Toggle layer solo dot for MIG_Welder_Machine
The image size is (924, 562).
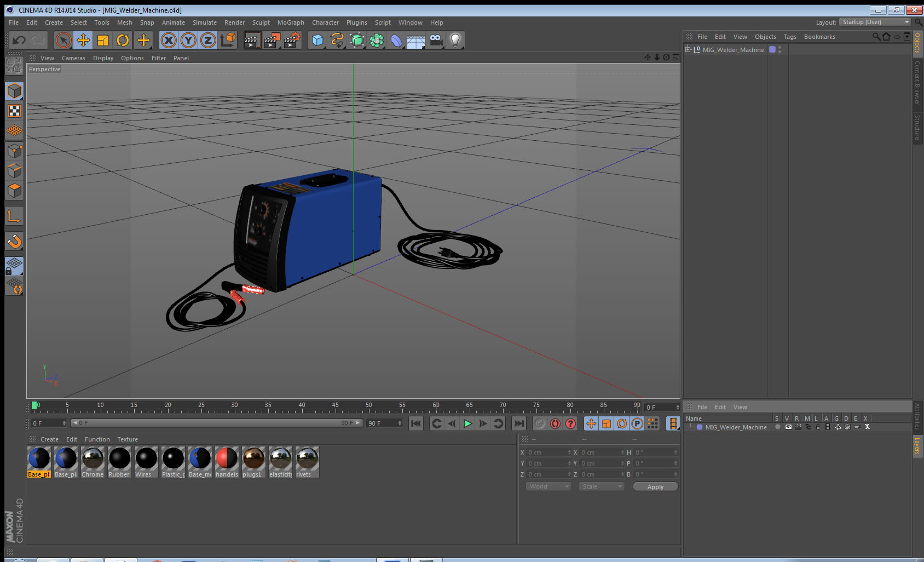(x=777, y=427)
